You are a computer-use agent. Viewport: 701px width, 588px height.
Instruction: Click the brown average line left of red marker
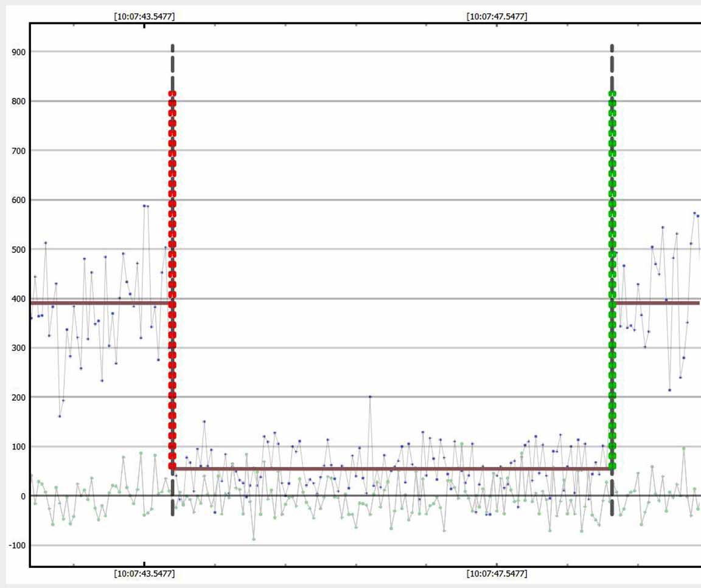point(100,303)
